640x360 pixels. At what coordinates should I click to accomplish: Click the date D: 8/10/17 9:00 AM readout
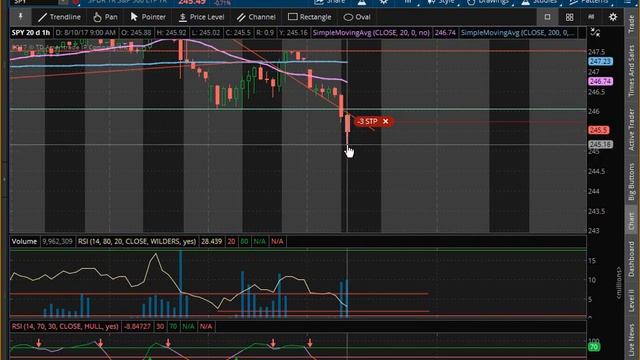coord(86,32)
